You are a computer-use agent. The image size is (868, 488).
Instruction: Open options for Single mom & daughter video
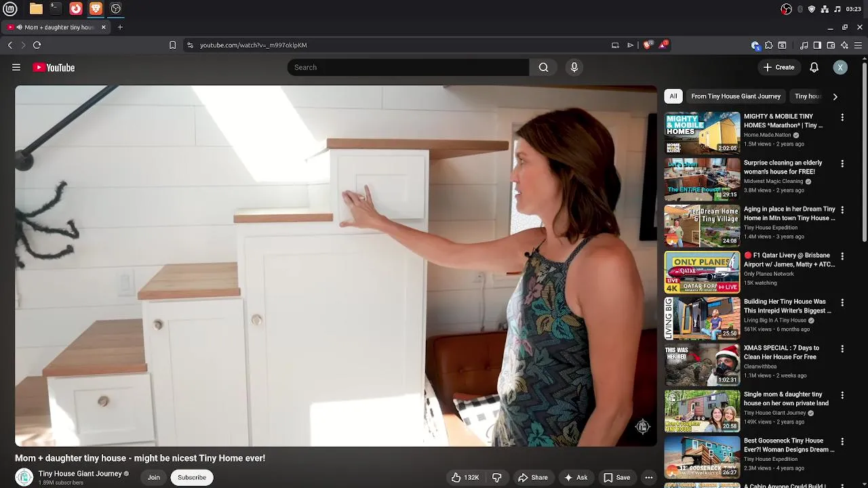pos(842,395)
